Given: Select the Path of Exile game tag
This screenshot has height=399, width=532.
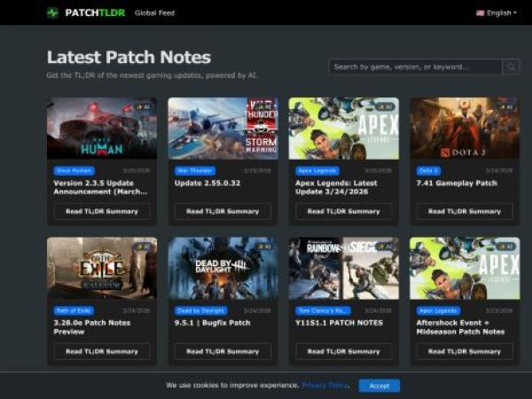Looking at the screenshot, I should [74, 310].
